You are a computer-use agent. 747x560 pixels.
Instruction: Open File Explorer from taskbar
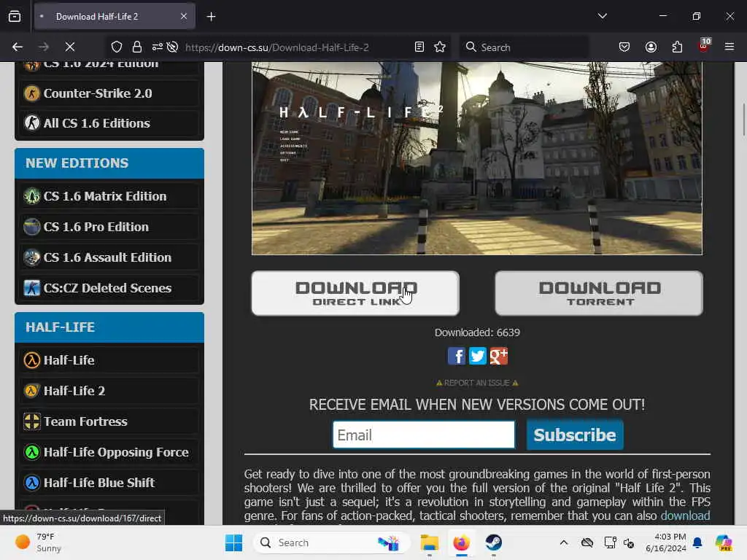(x=429, y=542)
